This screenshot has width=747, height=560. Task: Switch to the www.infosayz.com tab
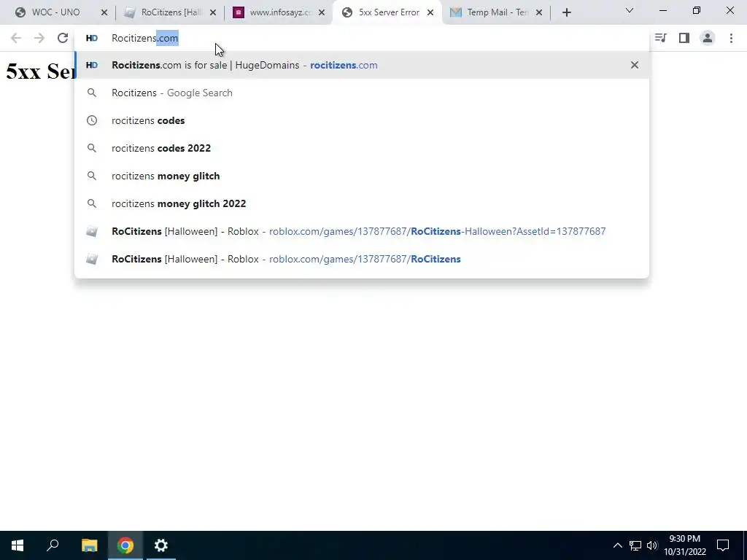tap(280, 12)
